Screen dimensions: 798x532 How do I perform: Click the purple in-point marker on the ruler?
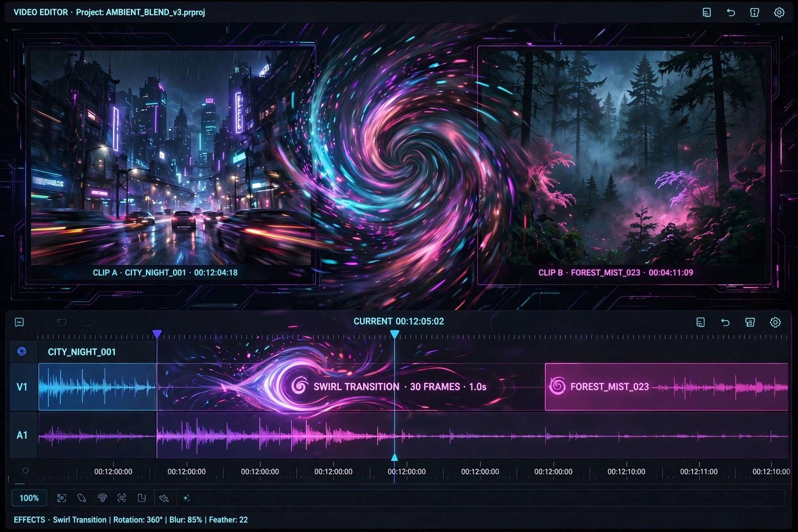point(157,334)
